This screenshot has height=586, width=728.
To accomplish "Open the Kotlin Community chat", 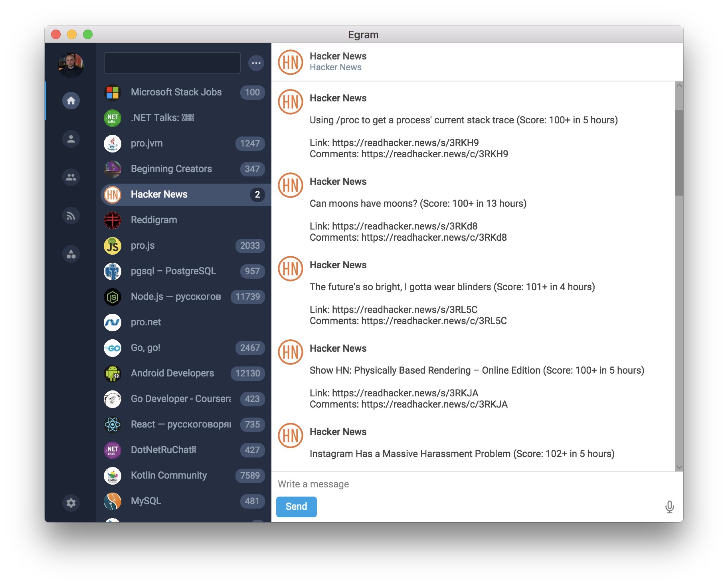I will tap(186, 475).
